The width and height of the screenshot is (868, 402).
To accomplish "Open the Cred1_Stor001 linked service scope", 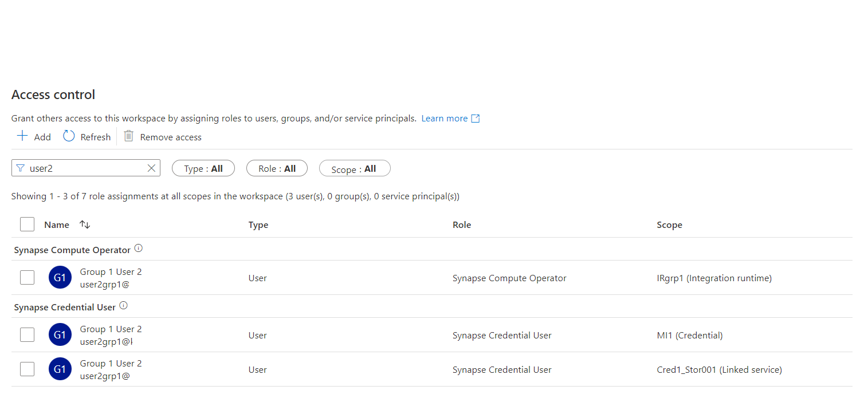I will (x=719, y=369).
